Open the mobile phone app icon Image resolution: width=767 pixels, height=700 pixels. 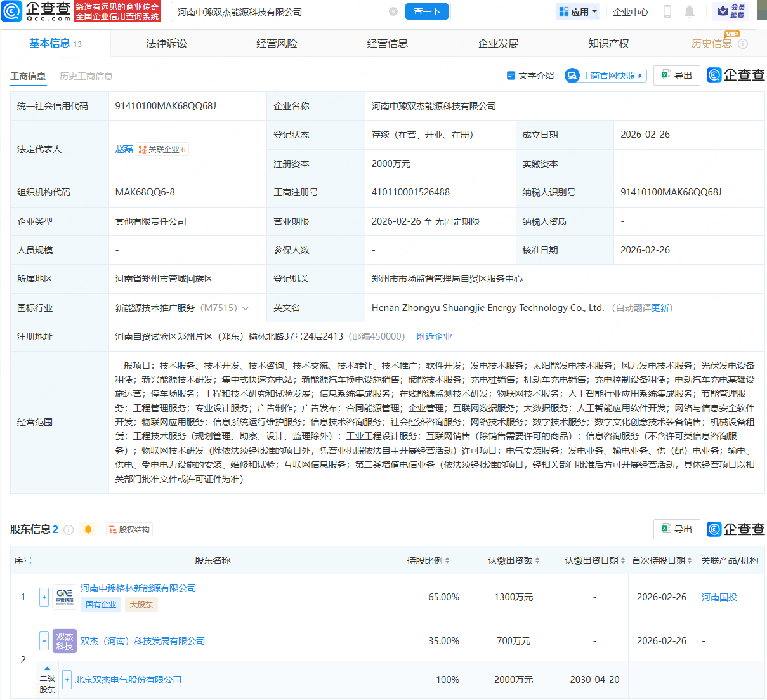(x=667, y=11)
